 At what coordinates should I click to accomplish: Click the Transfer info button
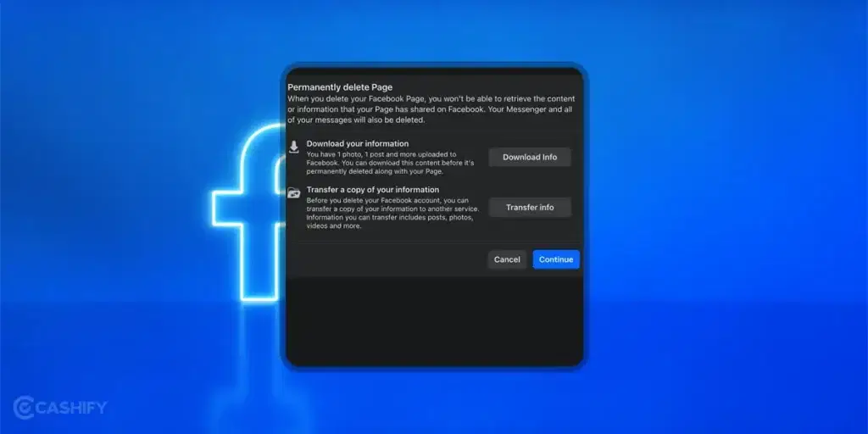pyautogui.click(x=529, y=208)
